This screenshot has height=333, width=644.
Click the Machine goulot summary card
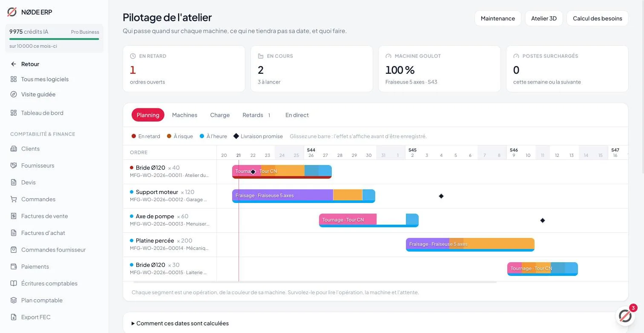[x=440, y=69]
